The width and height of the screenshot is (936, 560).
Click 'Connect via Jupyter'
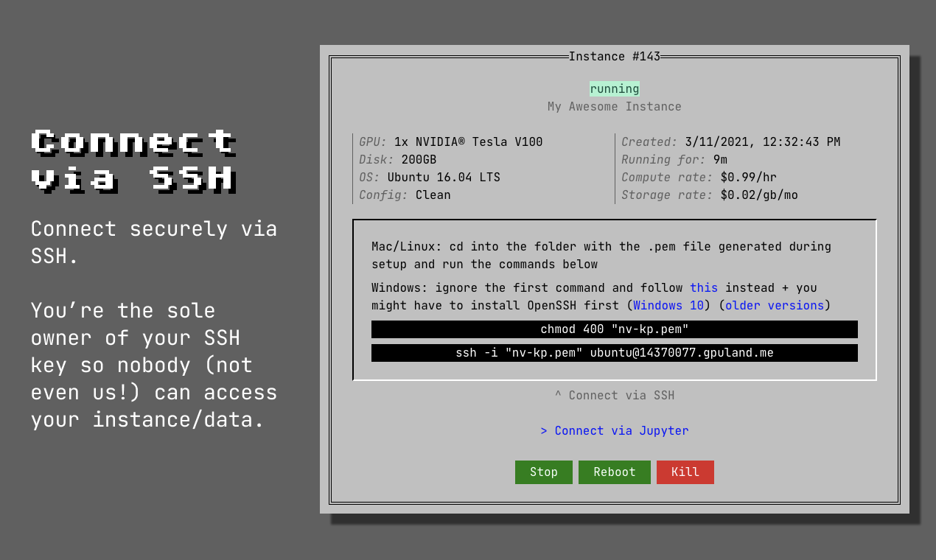614,430
